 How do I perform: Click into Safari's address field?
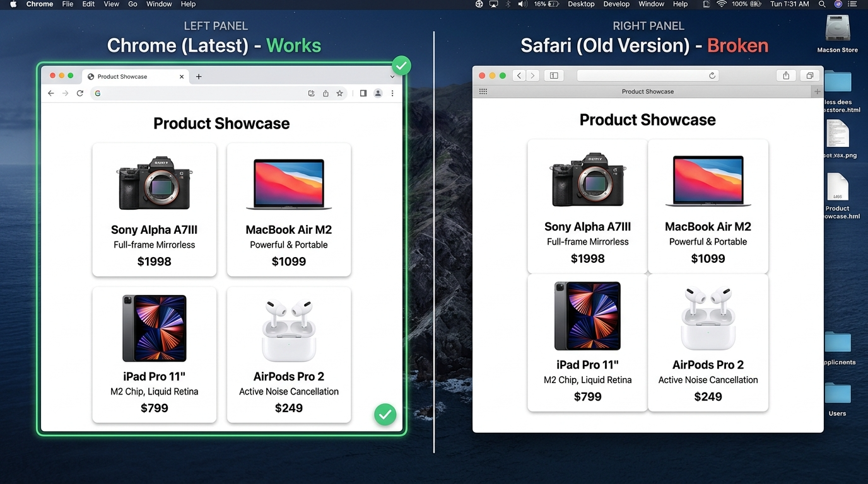point(648,76)
